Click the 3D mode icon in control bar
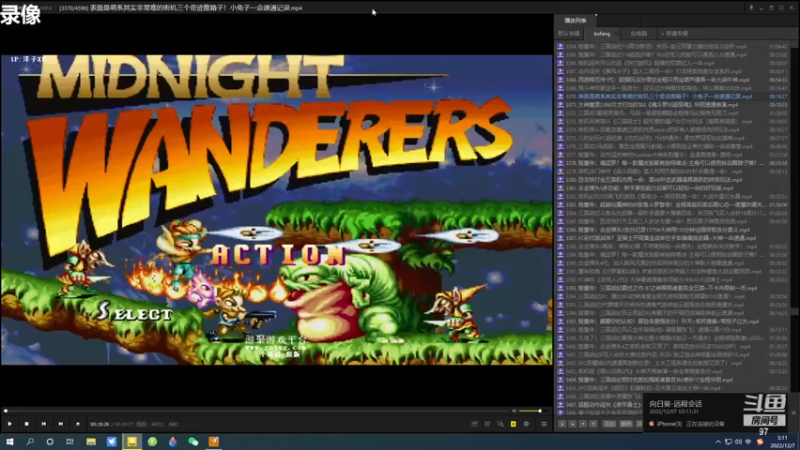This screenshot has width=800, height=450. [x=487, y=424]
